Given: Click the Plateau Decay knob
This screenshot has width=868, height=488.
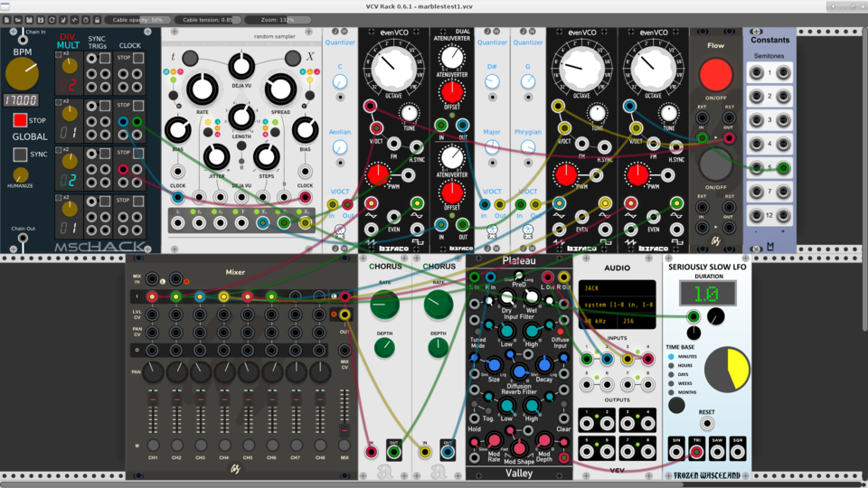Looking at the screenshot, I should pos(544,365).
